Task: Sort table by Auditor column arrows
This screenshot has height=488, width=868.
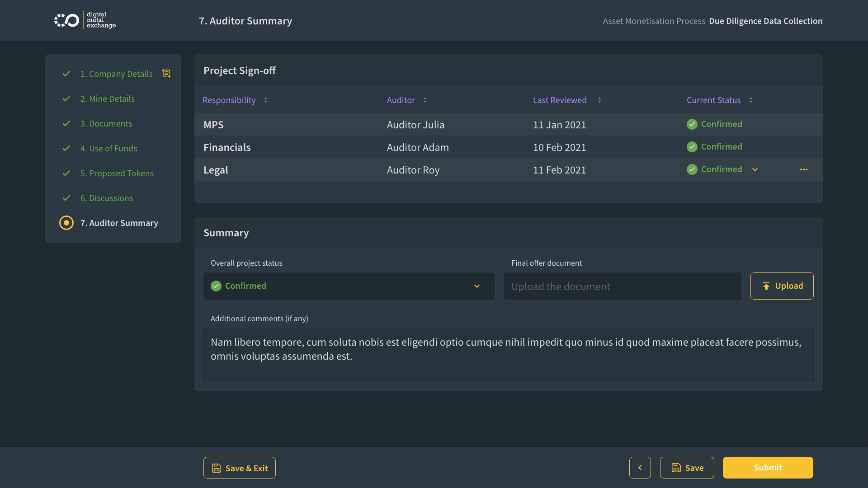Action: 425,100
